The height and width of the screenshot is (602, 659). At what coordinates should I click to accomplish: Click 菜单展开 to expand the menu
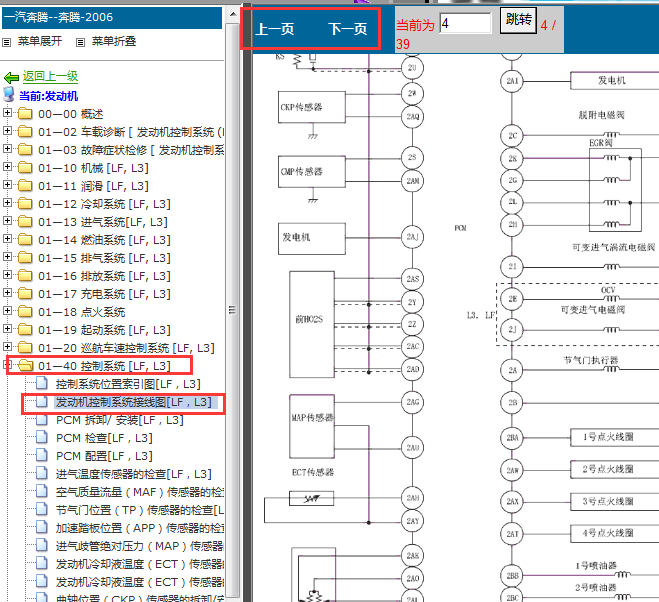pos(40,41)
